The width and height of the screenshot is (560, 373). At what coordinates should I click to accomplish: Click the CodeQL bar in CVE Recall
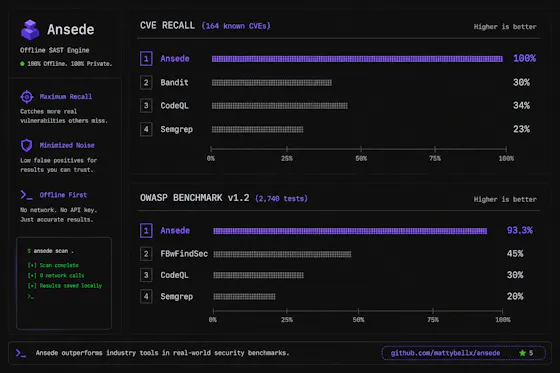coord(279,106)
